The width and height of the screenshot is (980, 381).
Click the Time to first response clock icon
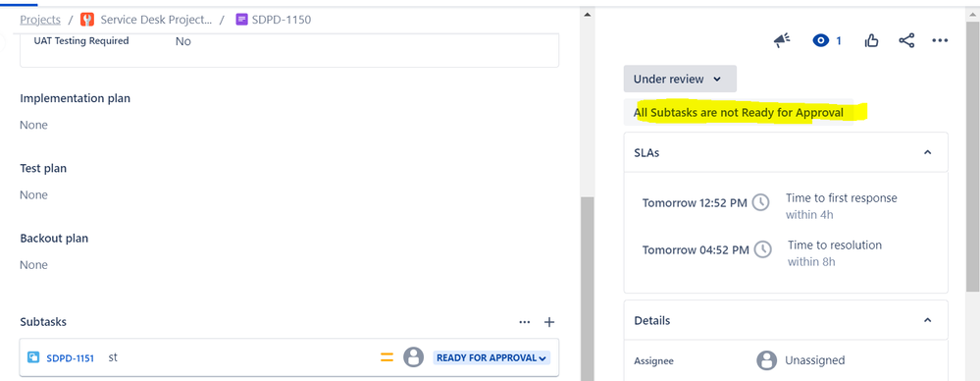pos(760,202)
